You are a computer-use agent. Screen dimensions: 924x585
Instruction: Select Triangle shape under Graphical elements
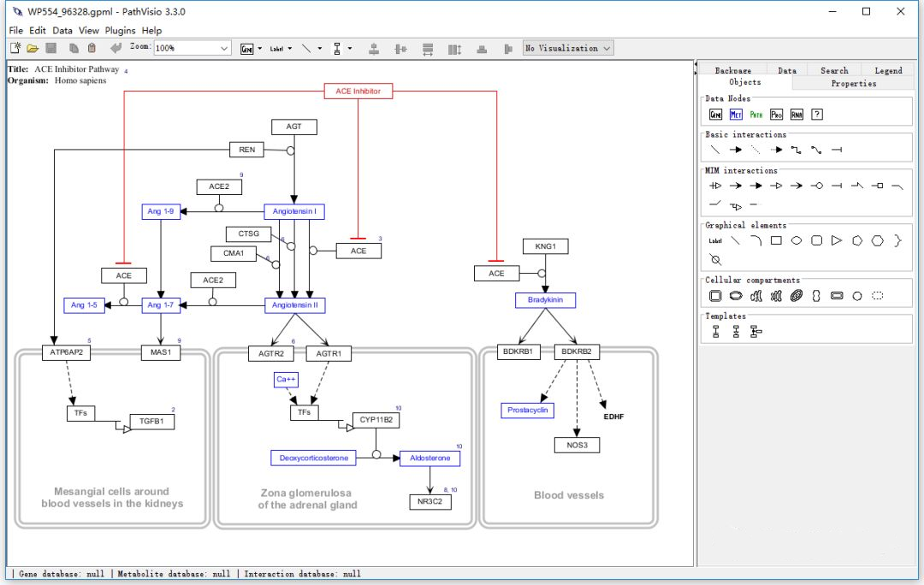click(x=837, y=240)
